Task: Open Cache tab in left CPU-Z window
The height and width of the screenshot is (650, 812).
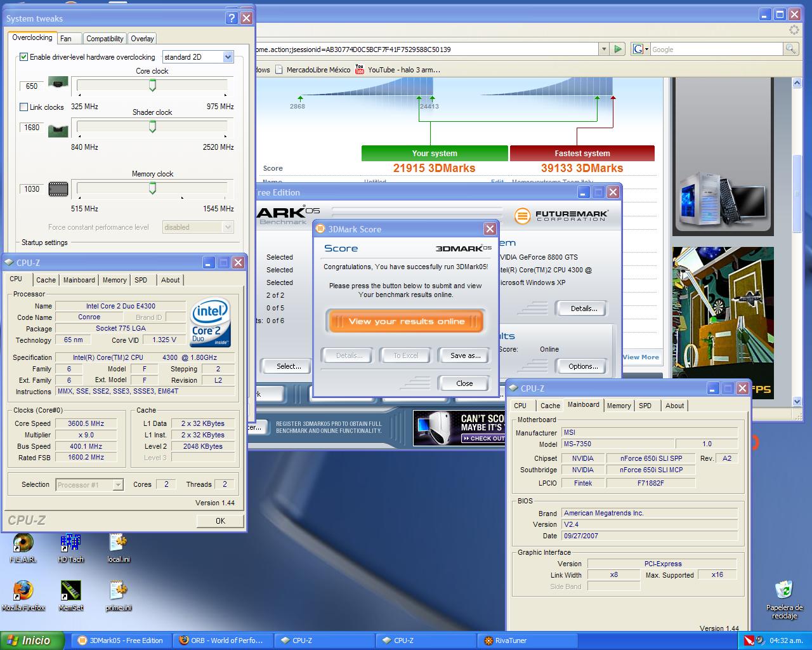Action: point(46,280)
